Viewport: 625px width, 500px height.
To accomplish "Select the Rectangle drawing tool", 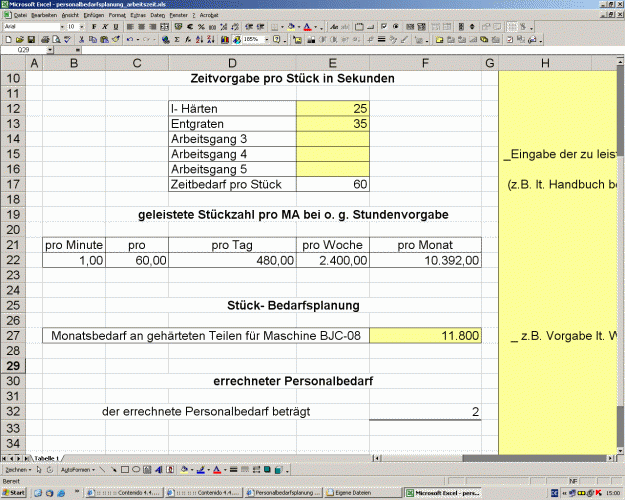I will pos(125,470).
